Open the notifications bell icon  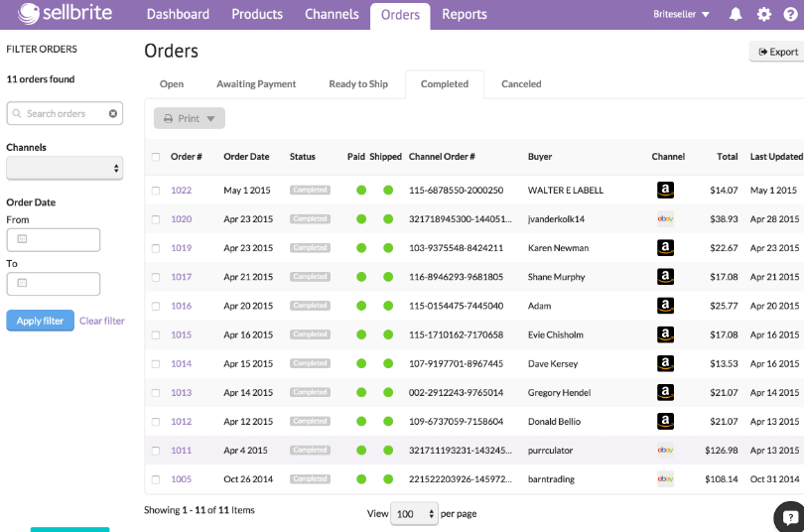point(736,14)
